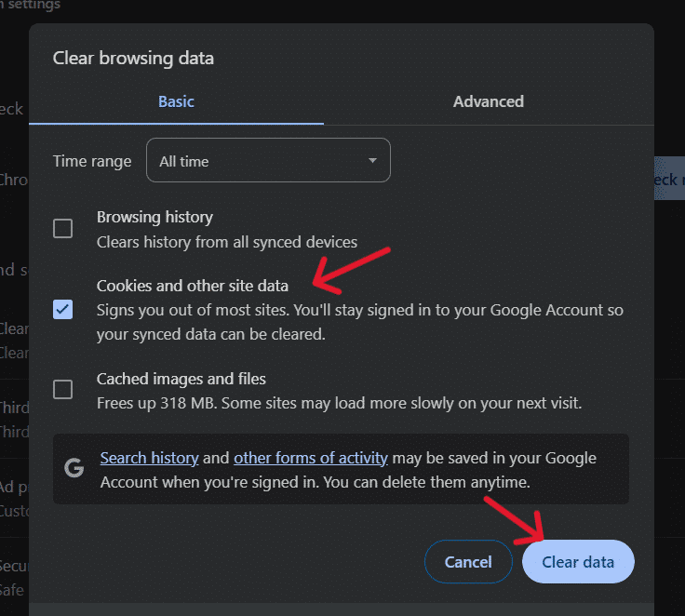The width and height of the screenshot is (685, 616).
Task: Click the Google G logo icon
Action: click(x=74, y=468)
